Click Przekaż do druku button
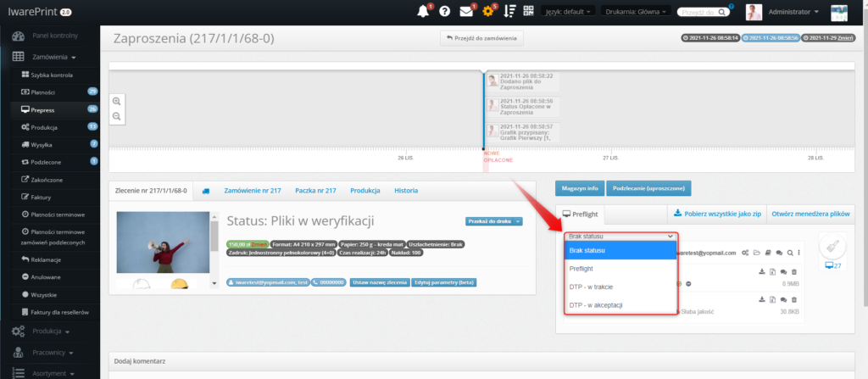 click(x=489, y=221)
